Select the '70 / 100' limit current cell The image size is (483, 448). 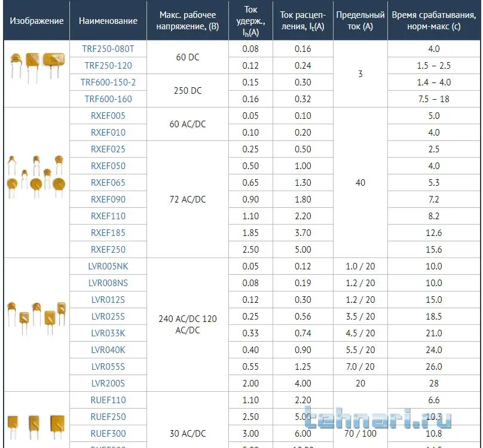click(360, 434)
